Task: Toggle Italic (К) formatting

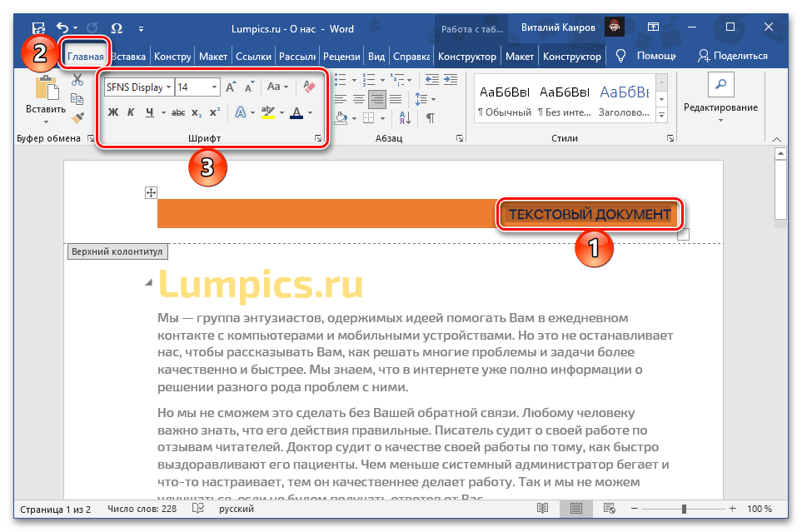Action: point(131,112)
